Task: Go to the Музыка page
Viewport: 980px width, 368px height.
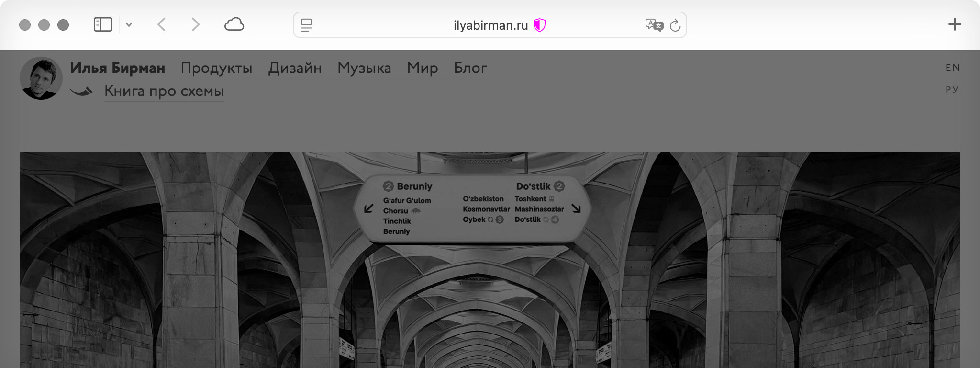Action: click(364, 68)
